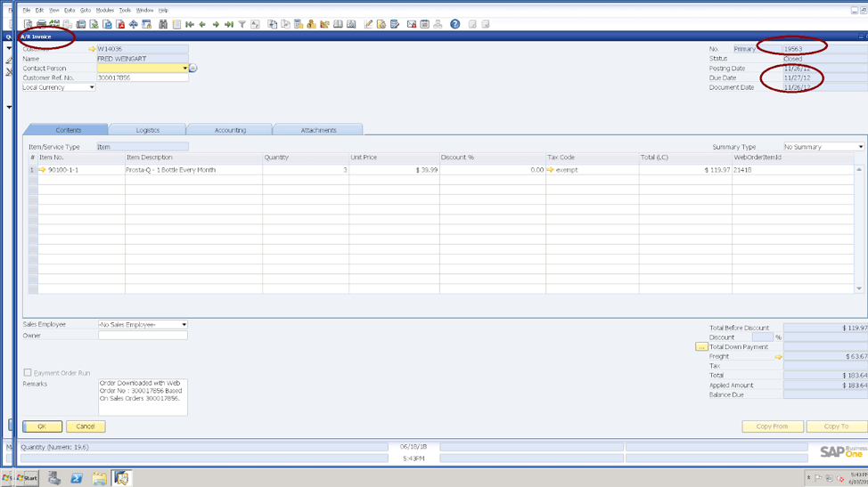The height and width of the screenshot is (487, 868).
Task: Export to Microsoft Excel icon
Action: tap(94, 24)
